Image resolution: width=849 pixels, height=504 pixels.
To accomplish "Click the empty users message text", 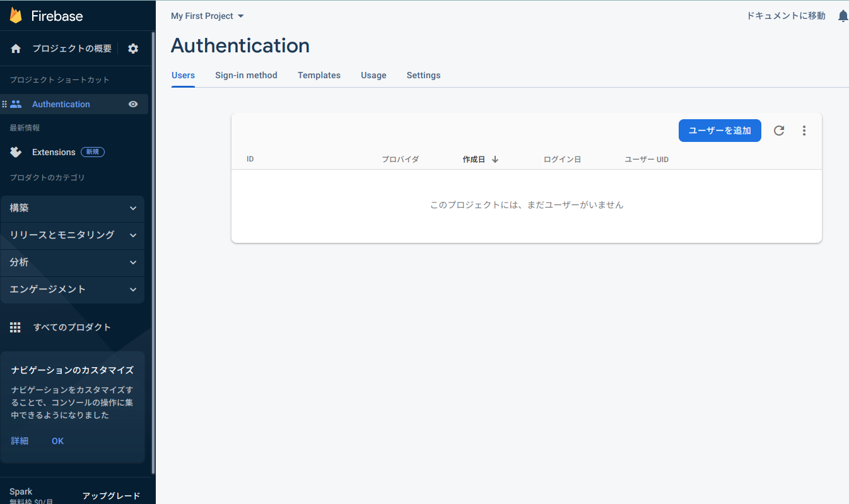I will point(527,205).
